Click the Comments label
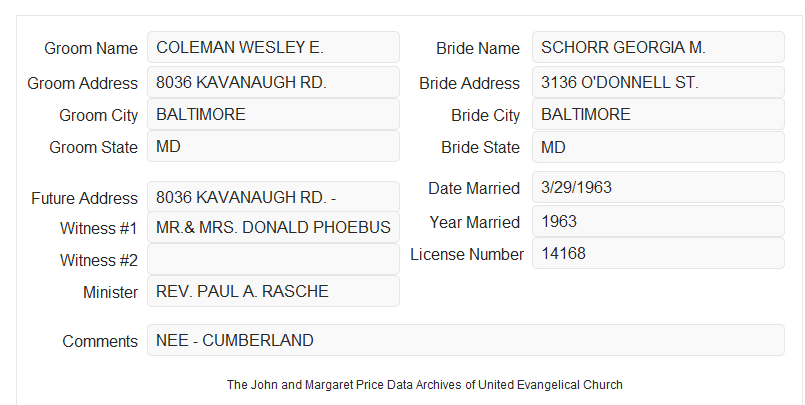Viewport: 805px width, 405px height. pos(100,341)
